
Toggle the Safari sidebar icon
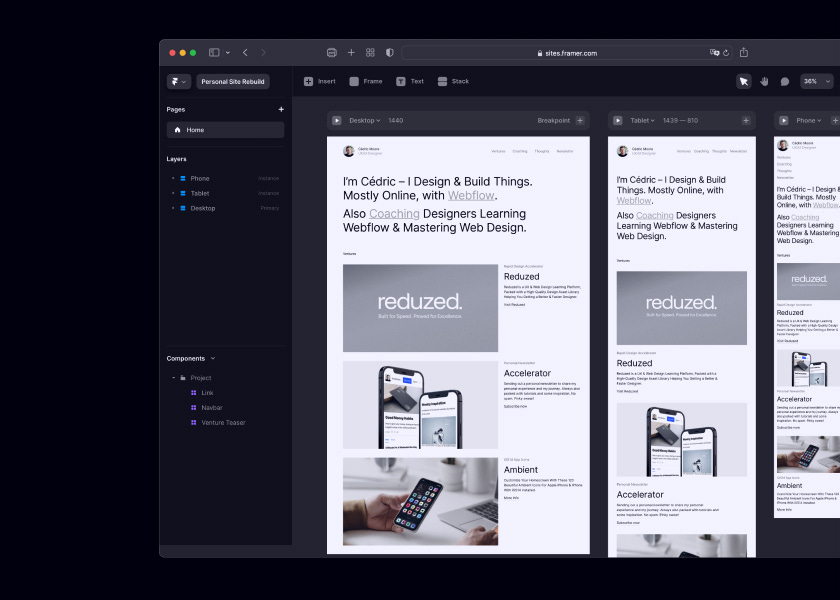(214, 52)
